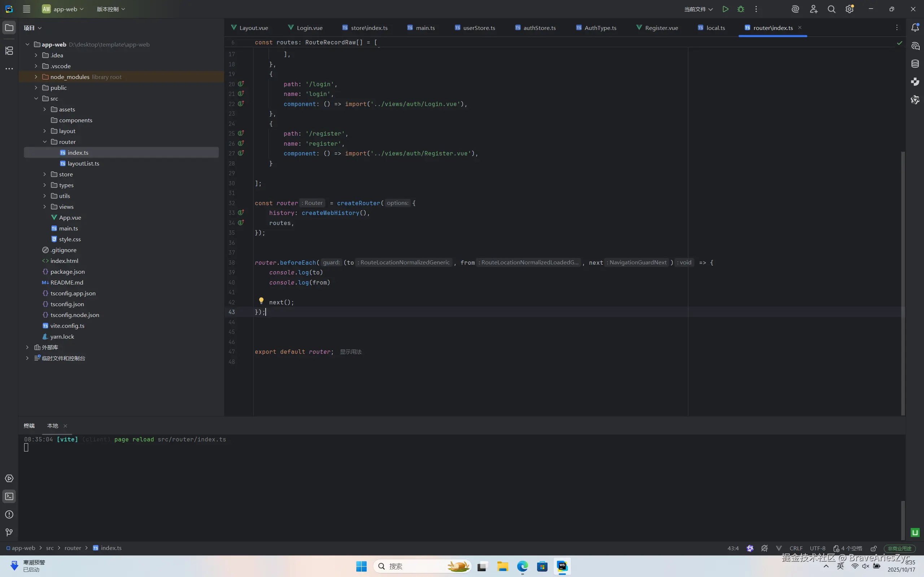
Task: Open IDE settings gear icon
Action: [849, 9]
